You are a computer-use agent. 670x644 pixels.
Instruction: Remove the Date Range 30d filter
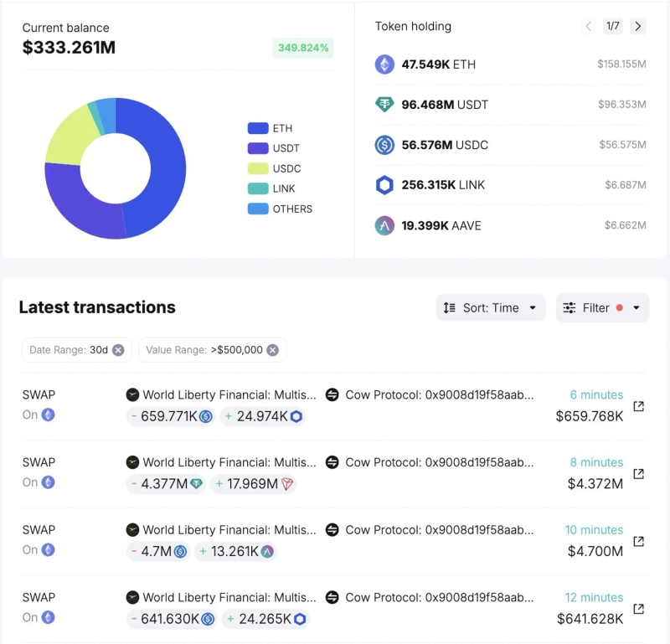[118, 350]
